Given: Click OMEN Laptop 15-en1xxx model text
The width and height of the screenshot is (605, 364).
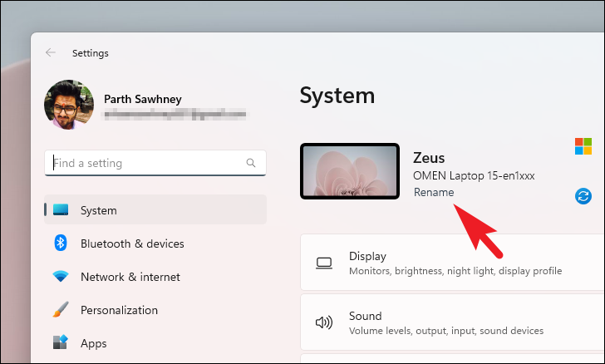Looking at the screenshot, I should click(x=474, y=175).
